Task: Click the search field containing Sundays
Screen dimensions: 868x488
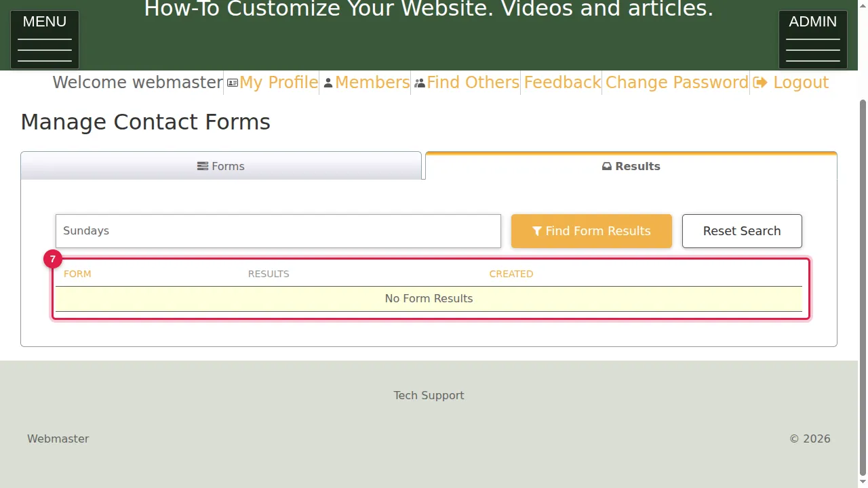Action: click(278, 231)
